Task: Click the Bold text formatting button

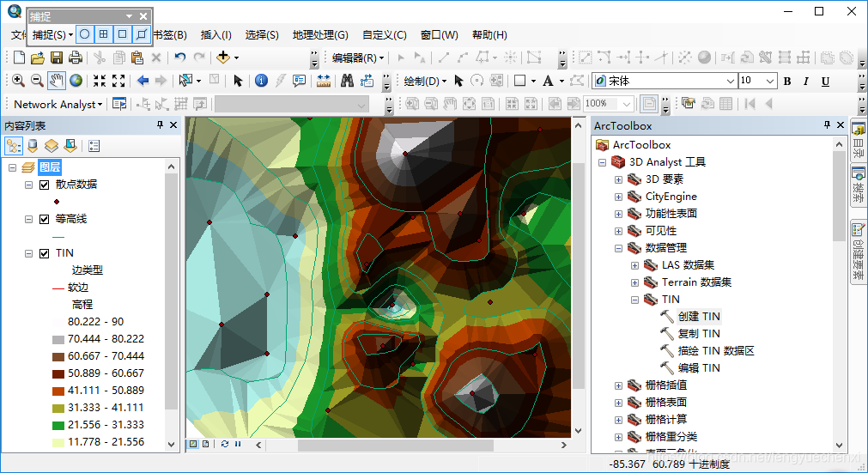Action: point(787,82)
